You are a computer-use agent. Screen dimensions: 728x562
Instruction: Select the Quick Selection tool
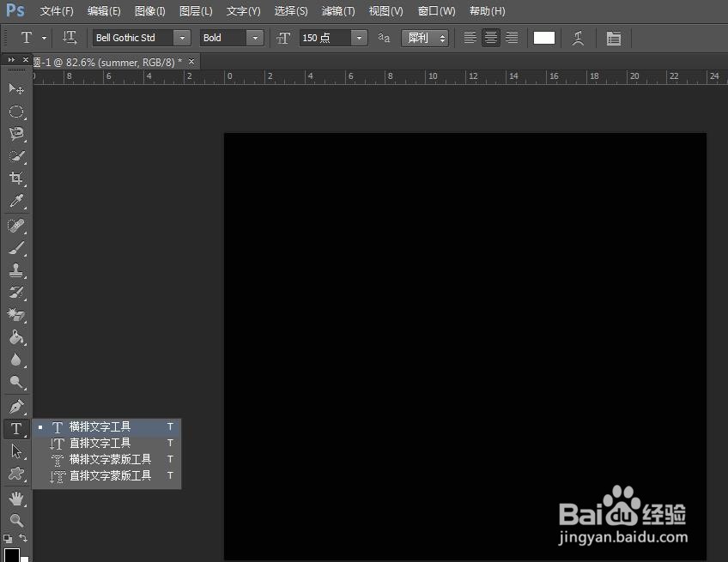[x=16, y=156]
